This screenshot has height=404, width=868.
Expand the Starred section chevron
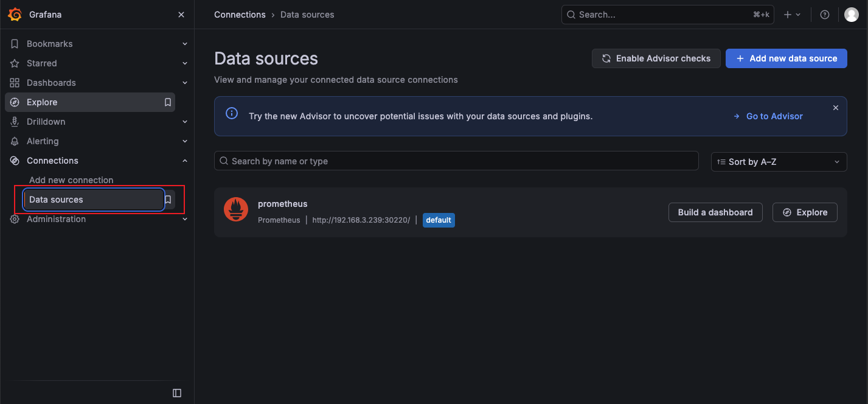[x=185, y=63]
